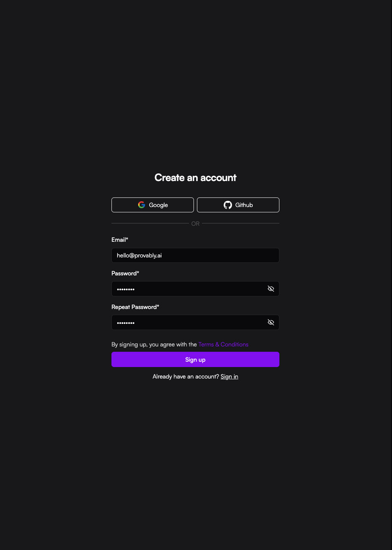Submit the form with Sign up
Screen dimensions: 392x550
(x=195, y=359)
